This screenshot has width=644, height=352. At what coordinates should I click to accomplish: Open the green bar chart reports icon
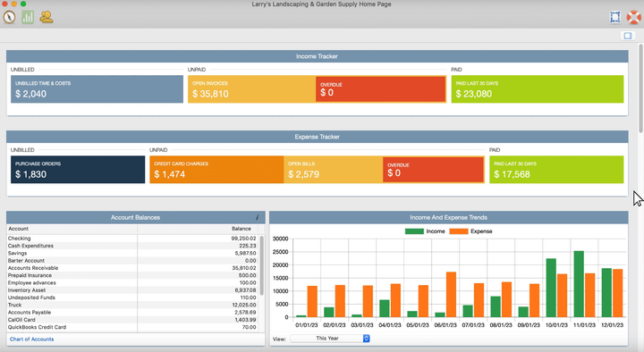pos(28,17)
